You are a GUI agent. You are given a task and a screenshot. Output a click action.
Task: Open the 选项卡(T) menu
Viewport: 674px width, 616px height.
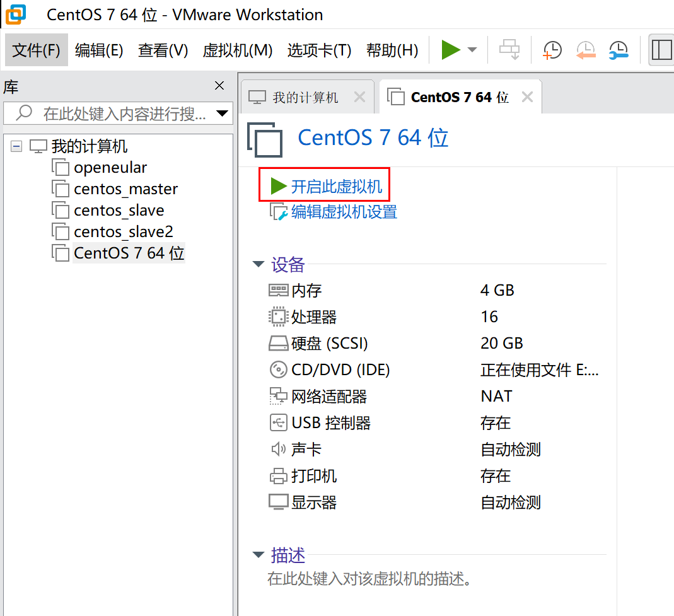click(x=320, y=50)
